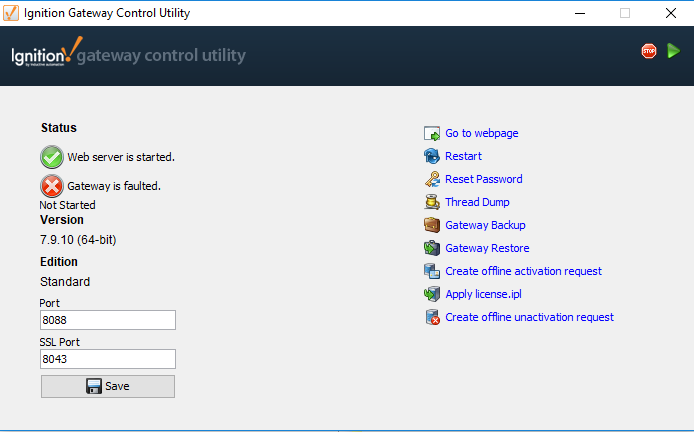Viewport: 694px width, 432px height.
Task: Click the Save button
Action: pyautogui.click(x=108, y=386)
